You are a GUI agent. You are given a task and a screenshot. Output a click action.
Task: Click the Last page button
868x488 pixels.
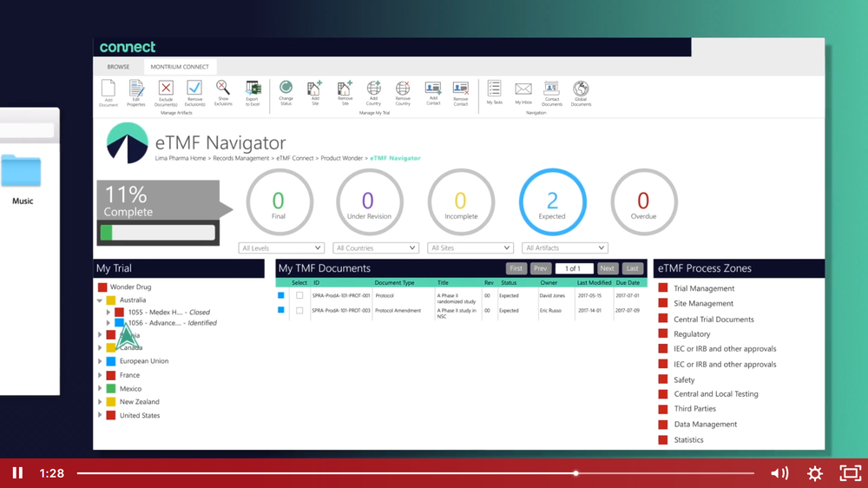coord(632,268)
